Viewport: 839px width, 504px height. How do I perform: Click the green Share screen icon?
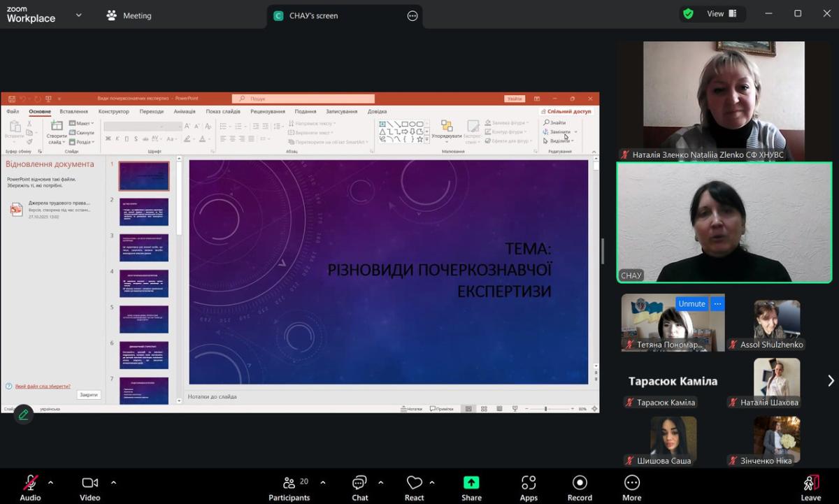click(471, 483)
